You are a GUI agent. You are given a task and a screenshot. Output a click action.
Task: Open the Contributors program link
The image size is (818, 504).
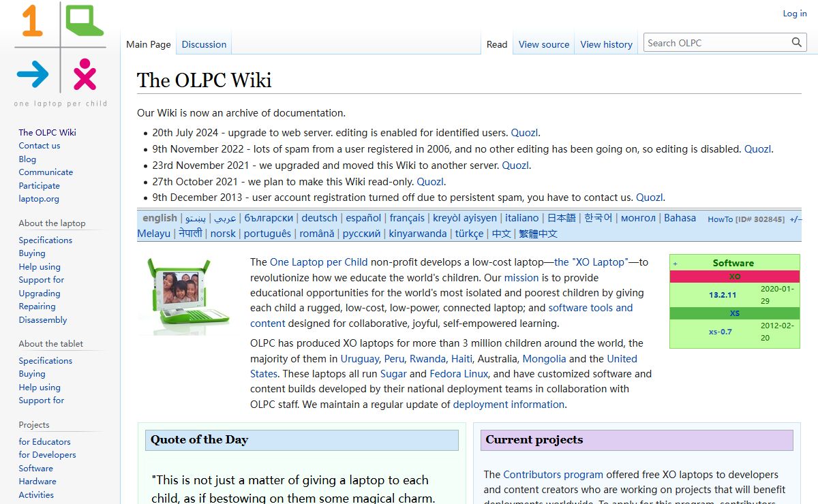click(554, 474)
